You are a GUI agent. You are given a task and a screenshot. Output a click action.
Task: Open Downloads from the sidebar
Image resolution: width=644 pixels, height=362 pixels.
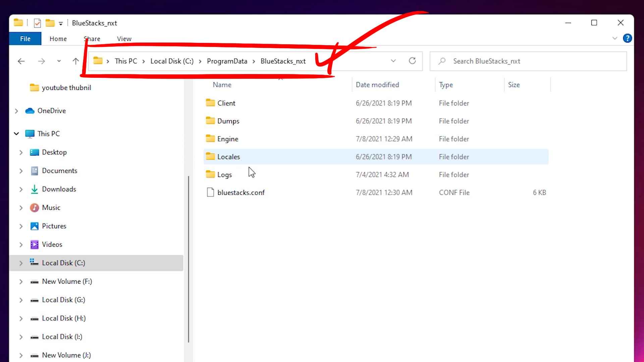(x=59, y=189)
